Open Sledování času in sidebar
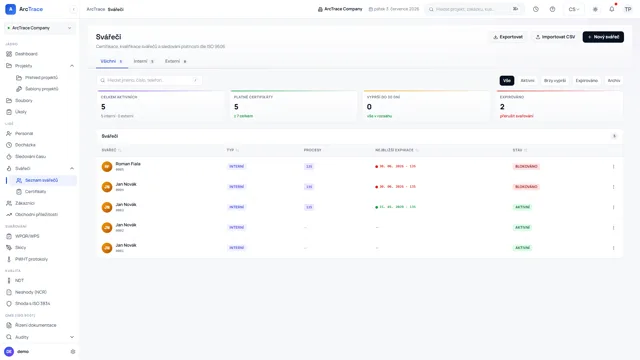 [30, 157]
